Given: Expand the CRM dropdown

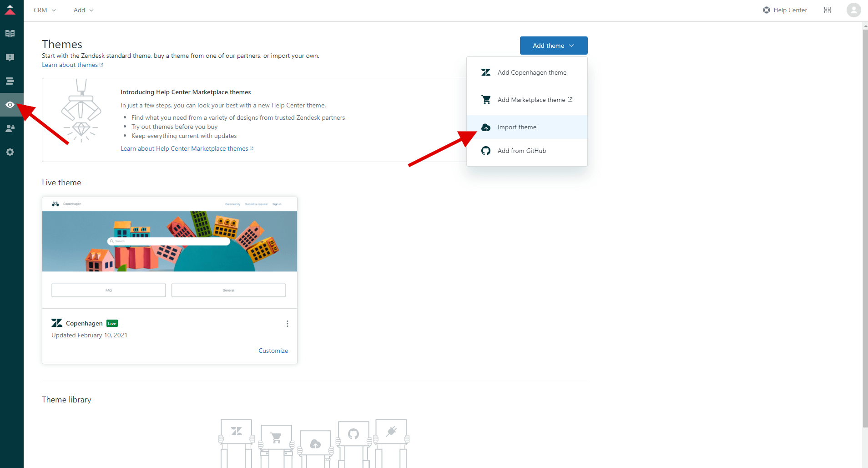Looking at the screenshot, I should [45, 10].
